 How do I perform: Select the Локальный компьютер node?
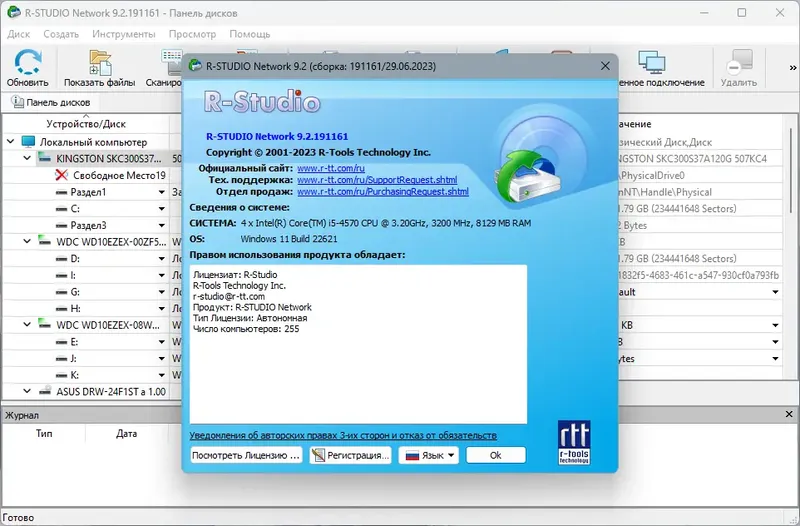tap(93, 142)
